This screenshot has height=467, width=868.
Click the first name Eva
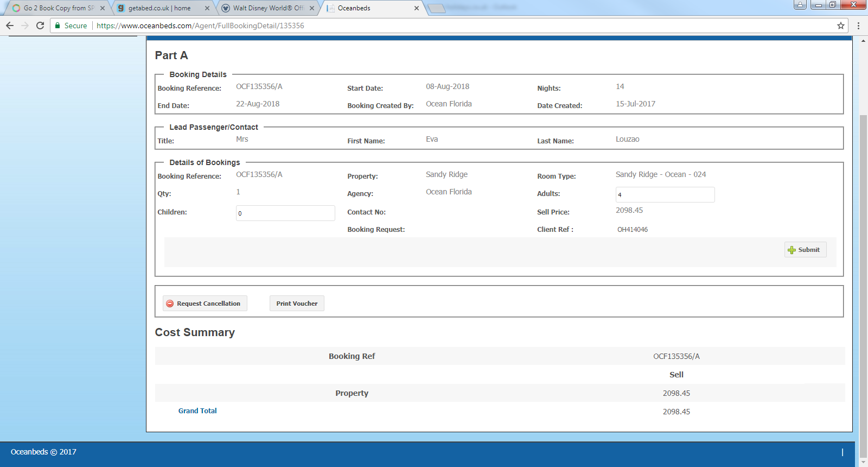pyautogui.click(x=432, y=139)
